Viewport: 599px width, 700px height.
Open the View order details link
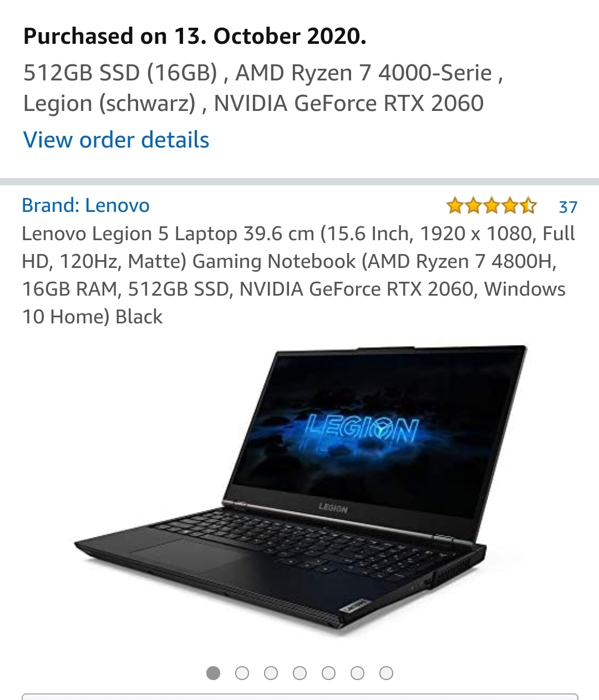coord(116,140)
